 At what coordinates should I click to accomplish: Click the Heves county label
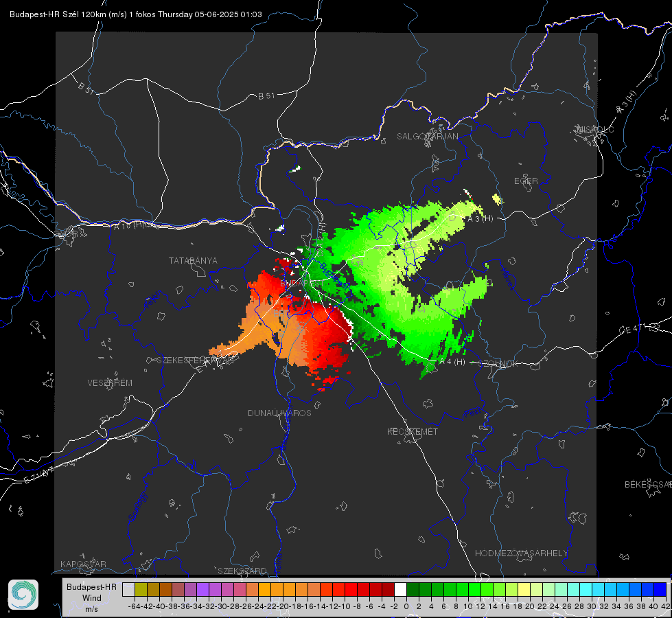coord(507,279)
